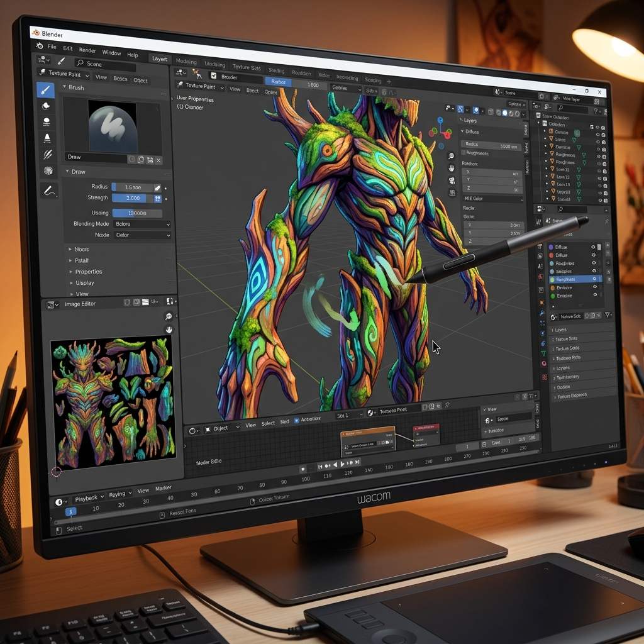Collapse the Draw settings panel
644x644 pixels.
tap(67, 171)
